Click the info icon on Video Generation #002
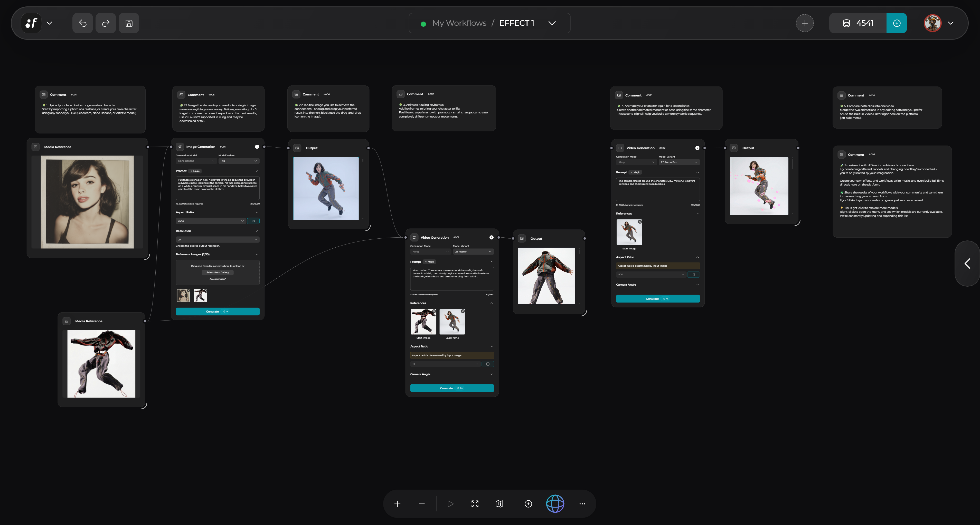This screenshot has width=980, height=525. (697, 148)
